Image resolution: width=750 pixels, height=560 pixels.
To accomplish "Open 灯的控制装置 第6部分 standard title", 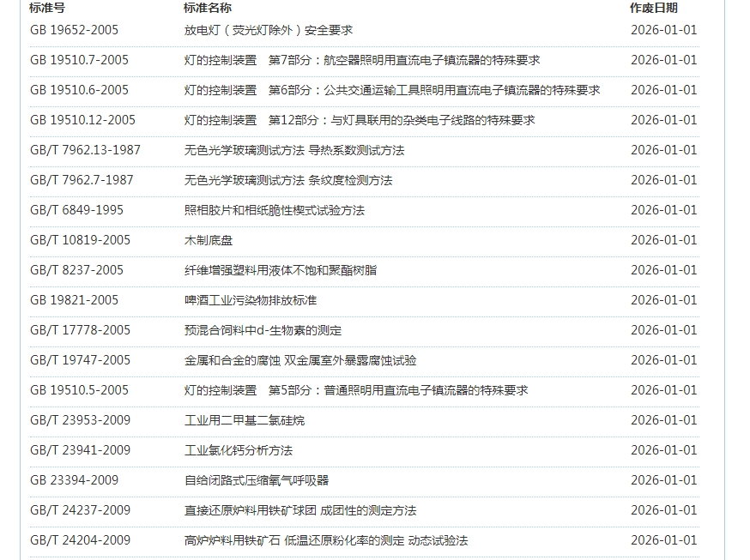I will coord(391,90).
